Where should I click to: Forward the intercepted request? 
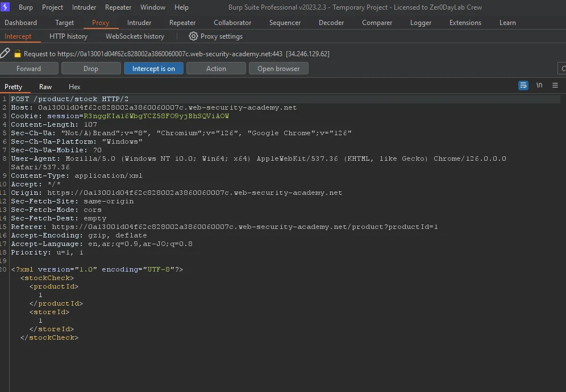pyautogui.click(x=28, y=69)
